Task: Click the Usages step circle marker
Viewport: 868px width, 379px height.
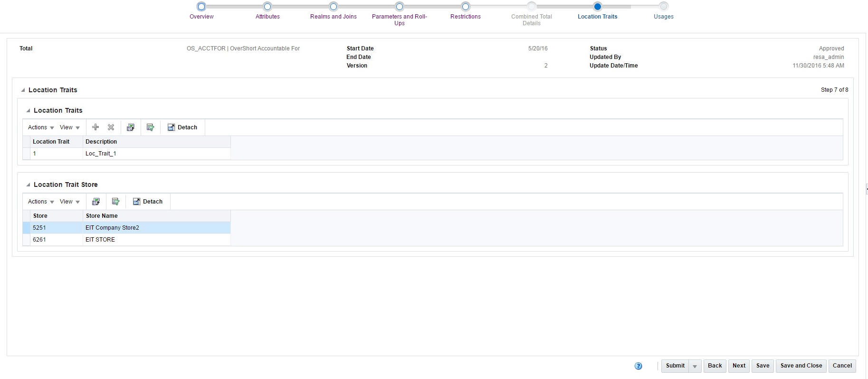Action: [664, 7]
